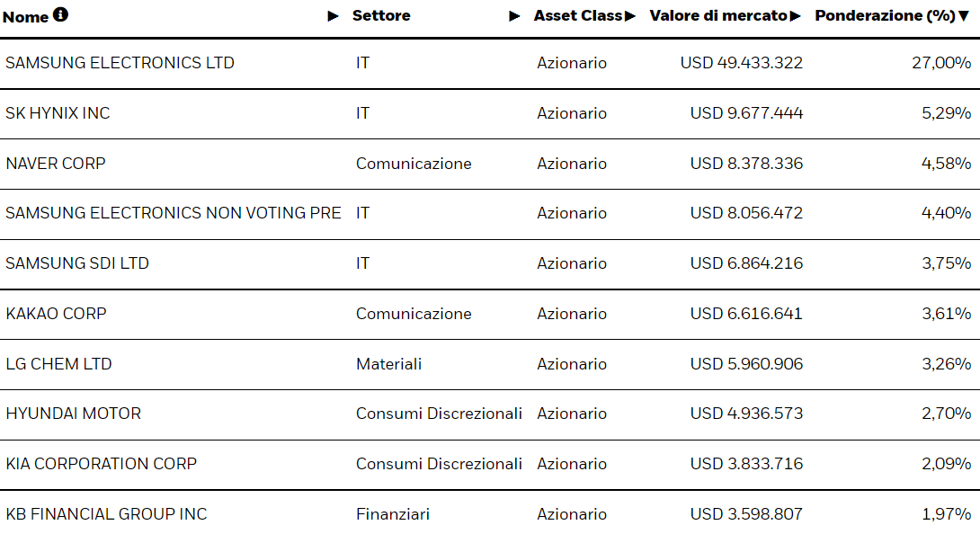This screenshot has height=534, width=980.
Task: Sort by Settore column arrow
Action: click(x=514, y=16)
